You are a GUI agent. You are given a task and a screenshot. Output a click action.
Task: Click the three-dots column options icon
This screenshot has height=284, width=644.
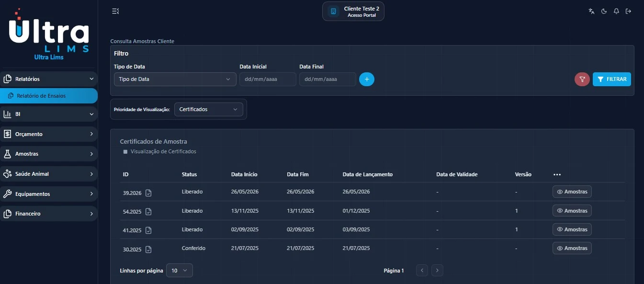(557, 175)
